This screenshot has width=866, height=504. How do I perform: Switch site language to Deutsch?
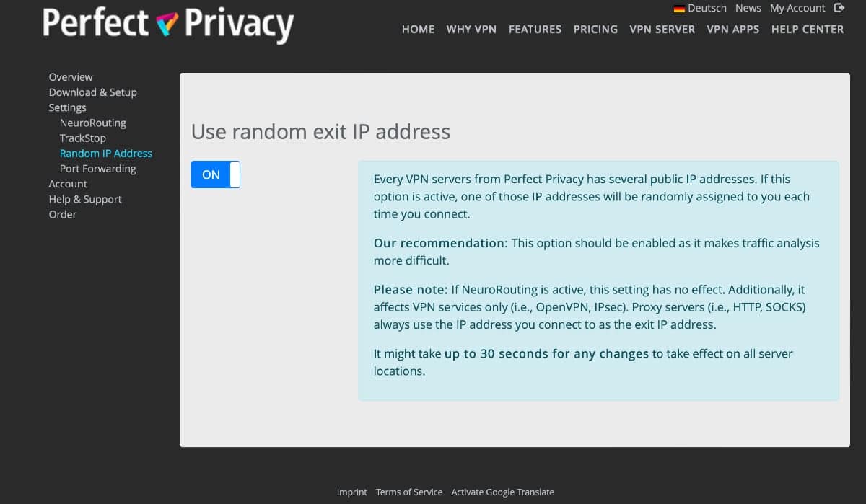click(x=707, y=8)
